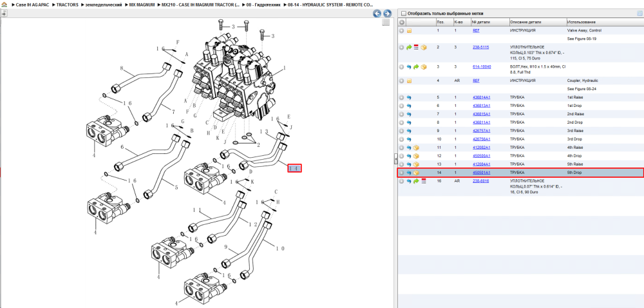Image resolution: width=644 pixels, height=308 pixels.
Task: Click the box package icon for part 238-5115
Action: [x=424, y=48]
